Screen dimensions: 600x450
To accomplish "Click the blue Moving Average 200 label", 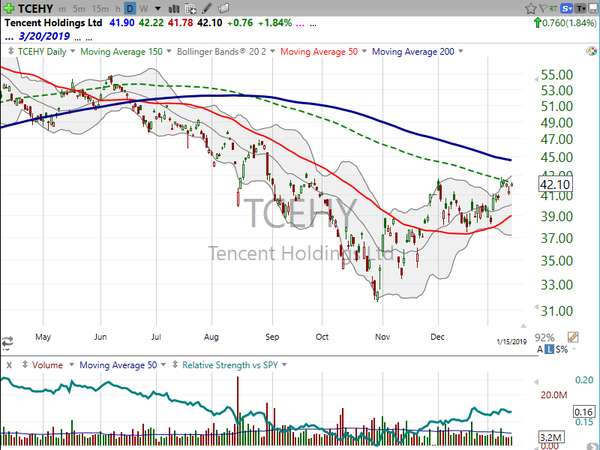I will click(x=413, y=51).
